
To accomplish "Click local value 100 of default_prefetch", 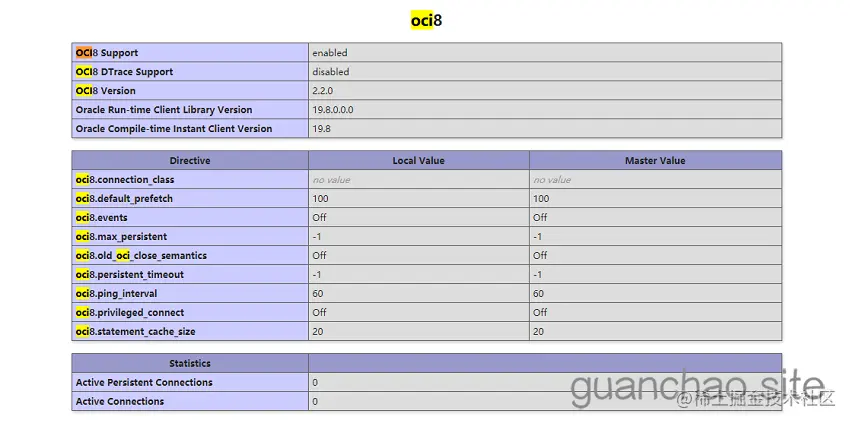I will [320, 198].
